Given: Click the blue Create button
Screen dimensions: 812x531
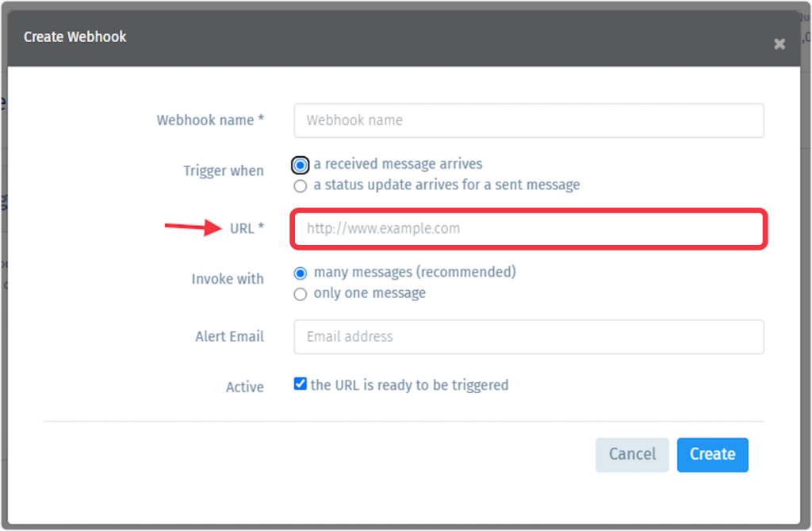Looking at the screenshot, I should [x=712, y=454].
